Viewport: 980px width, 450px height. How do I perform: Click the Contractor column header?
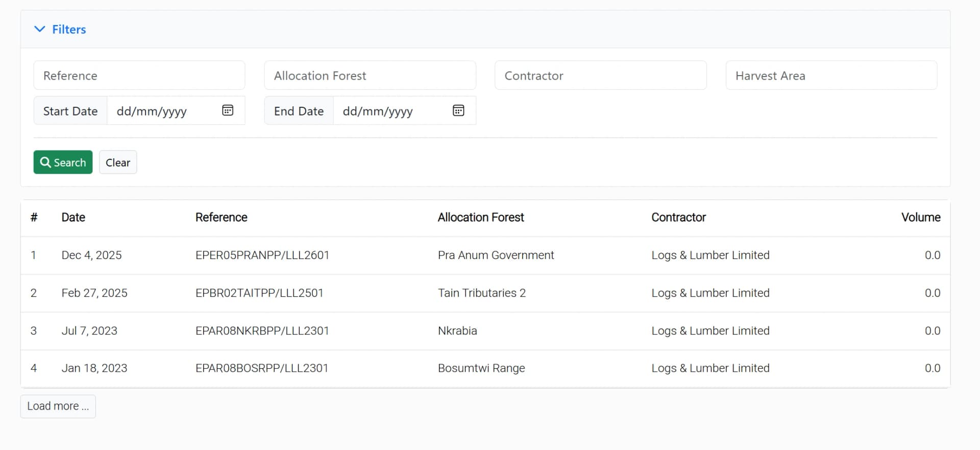pos(678,218)
